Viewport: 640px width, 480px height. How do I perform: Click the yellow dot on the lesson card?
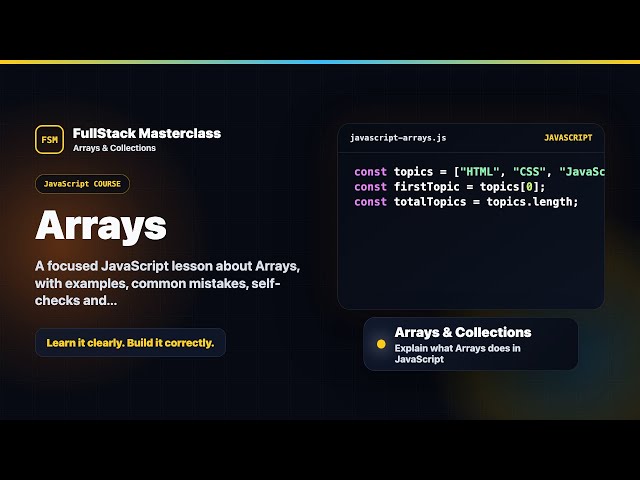[381, 344]
